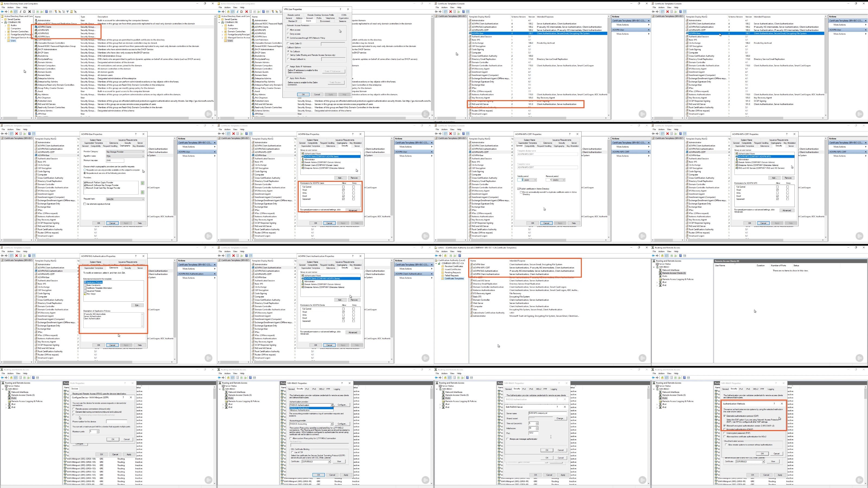
Task: Select Allow access radio button
Action: pos(288,30)
